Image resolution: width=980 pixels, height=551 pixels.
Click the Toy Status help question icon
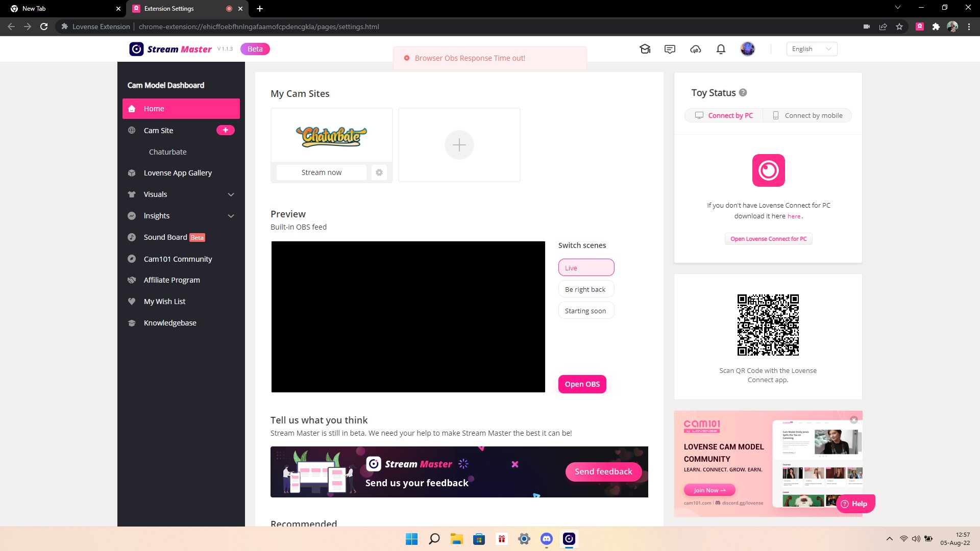click(x=743, y=92)
